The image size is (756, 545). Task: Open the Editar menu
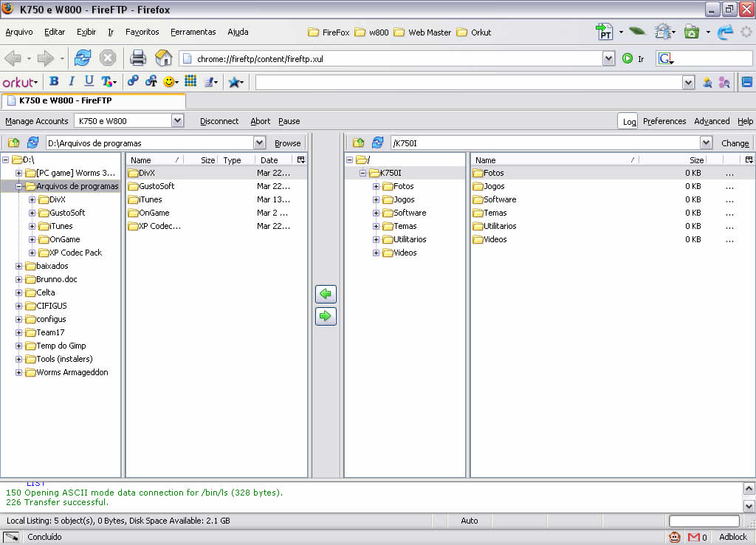point(55,32)
